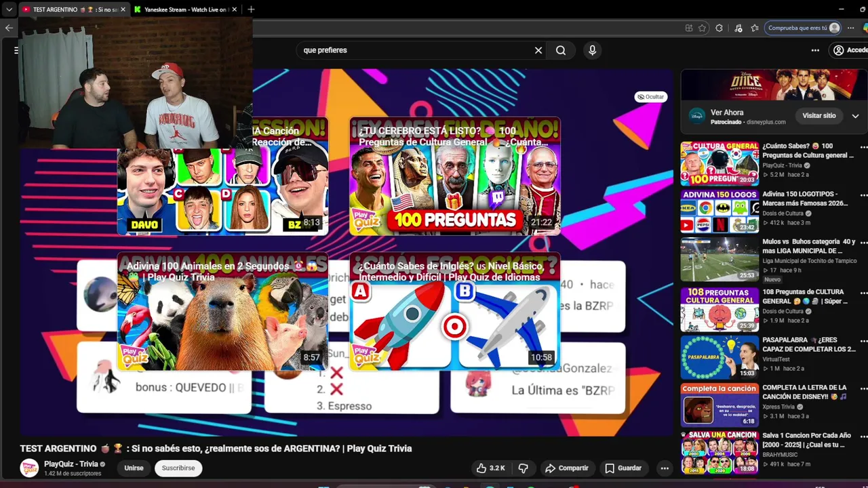Open a new browser tab

(x=251, y=9)
